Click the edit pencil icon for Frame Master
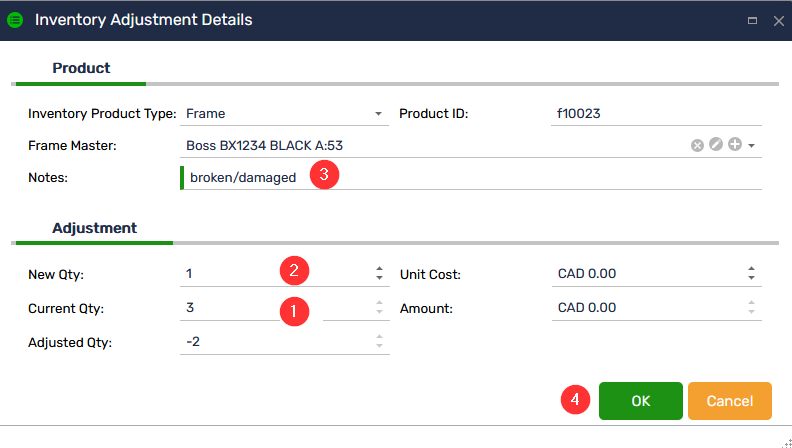Viewport: 792px width, 448px height. 715,146
